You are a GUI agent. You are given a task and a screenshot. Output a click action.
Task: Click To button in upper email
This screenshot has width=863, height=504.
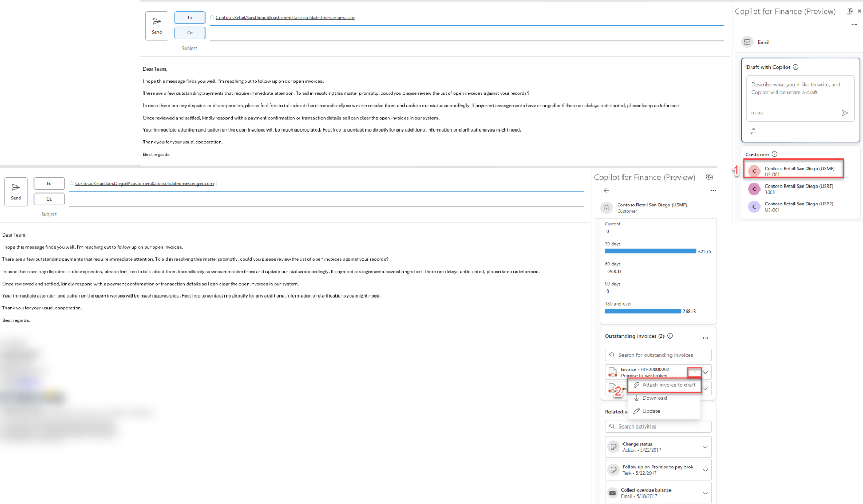[189, 18]
